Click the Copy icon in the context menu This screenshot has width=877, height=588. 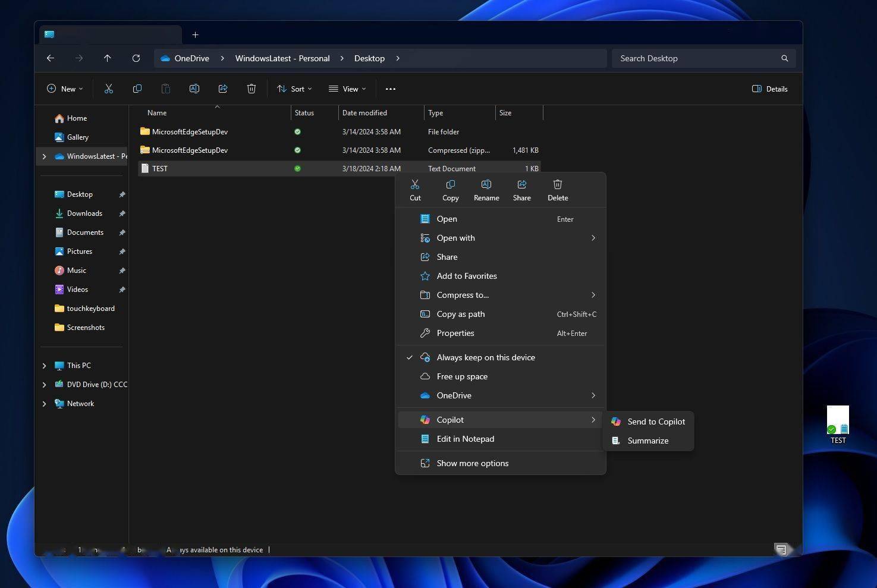pos(451,185)
